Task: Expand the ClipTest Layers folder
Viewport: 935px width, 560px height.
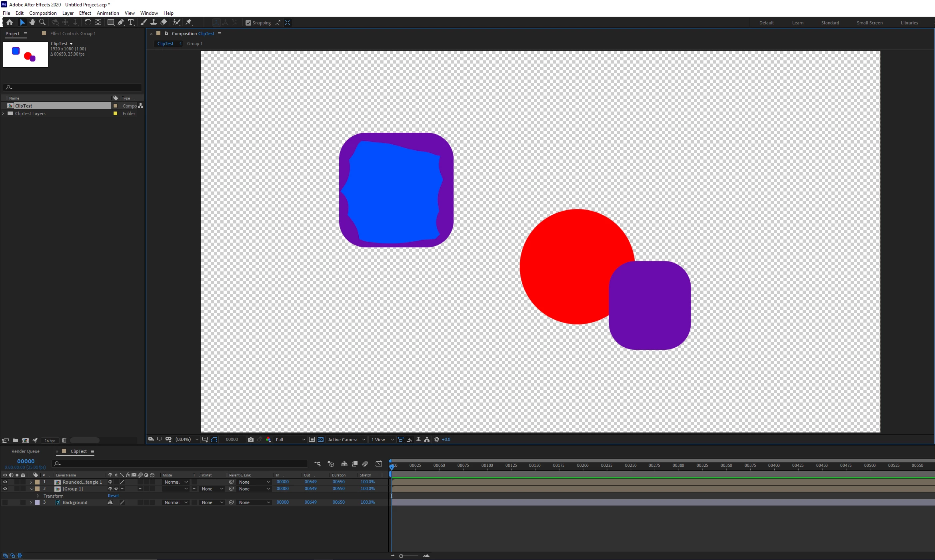Action: (x=4, y=114)
